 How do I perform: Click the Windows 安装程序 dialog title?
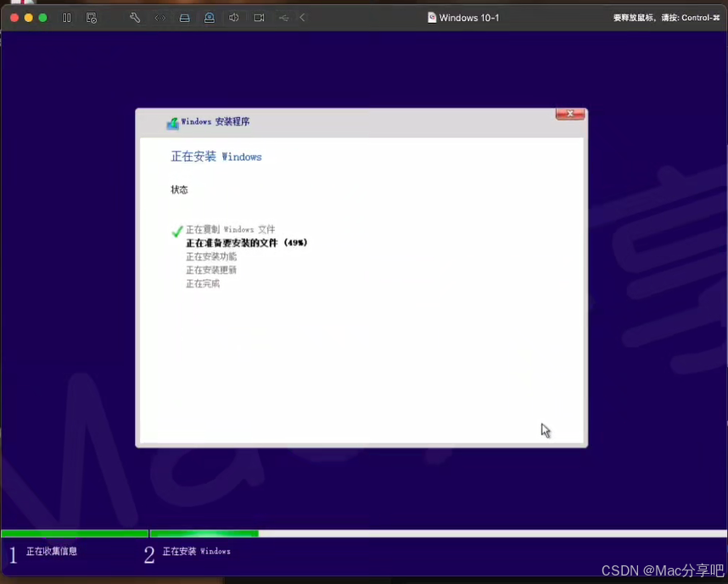click(215, 121)
